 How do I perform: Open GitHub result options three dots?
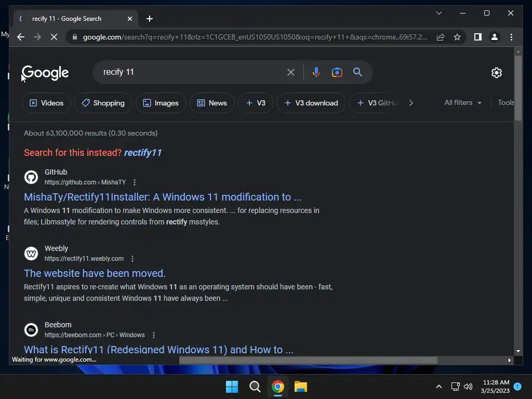(x=135, y=182)
